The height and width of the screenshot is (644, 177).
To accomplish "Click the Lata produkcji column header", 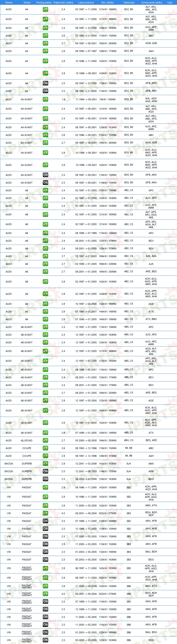I will (86, 2).
